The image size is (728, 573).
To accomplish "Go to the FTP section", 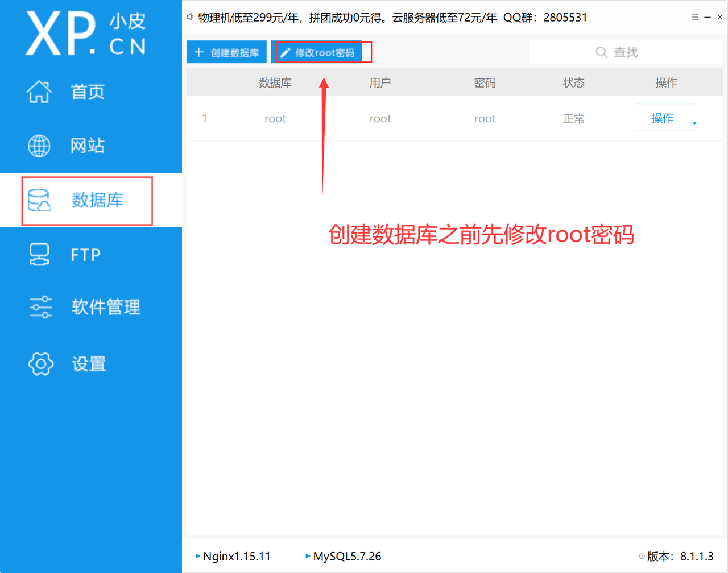I will point(91,254).
